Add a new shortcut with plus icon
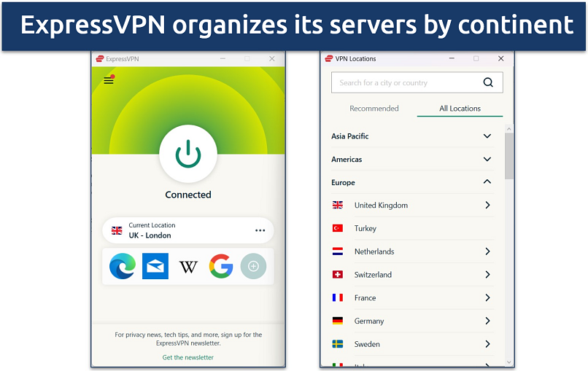The height and width of the screenshot is (371, 588). (x=253, y=267)
